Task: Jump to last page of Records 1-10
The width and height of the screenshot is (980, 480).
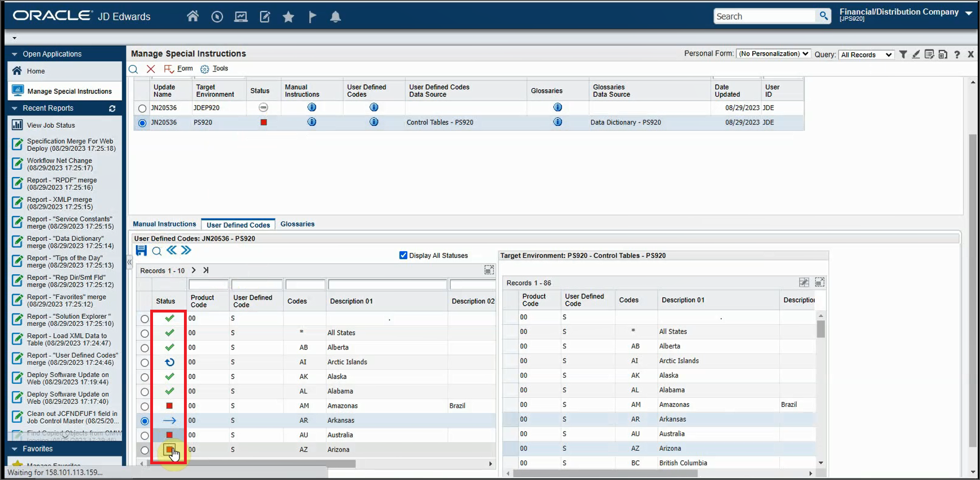Action: tap(206, 270)
